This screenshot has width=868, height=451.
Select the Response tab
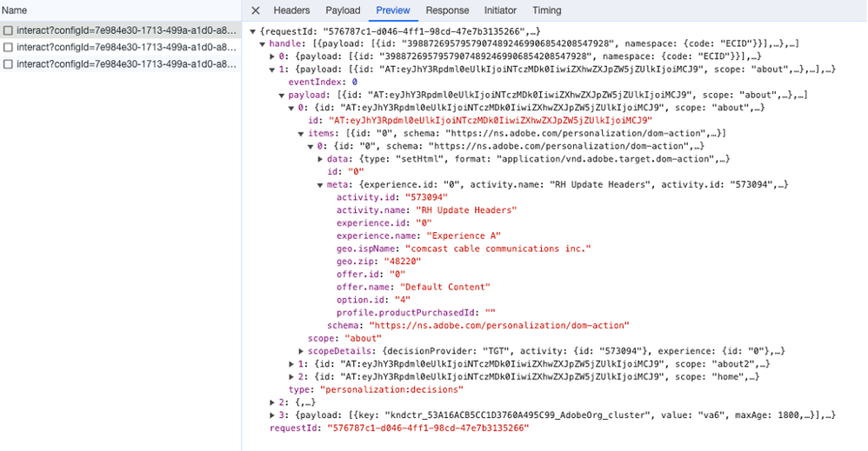(447, 10)
